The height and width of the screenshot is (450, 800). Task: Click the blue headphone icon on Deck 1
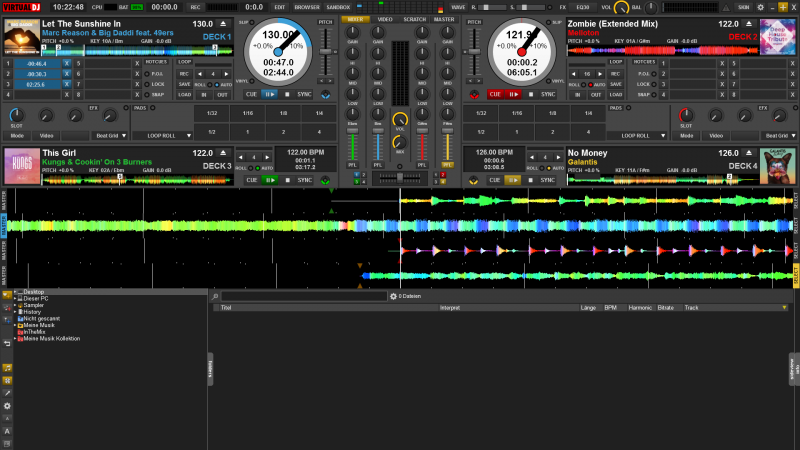click(326, 94)
